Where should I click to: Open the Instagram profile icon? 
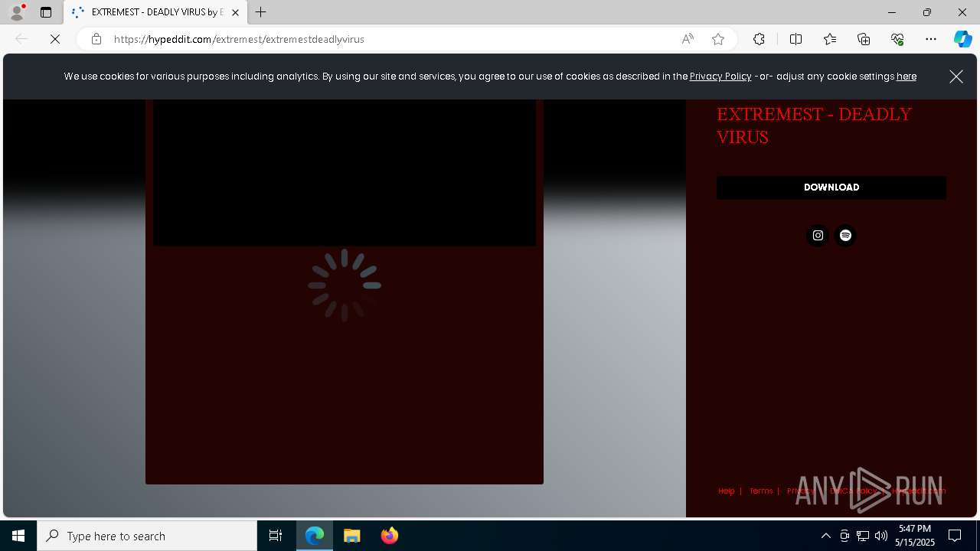[x=818, y=236]
